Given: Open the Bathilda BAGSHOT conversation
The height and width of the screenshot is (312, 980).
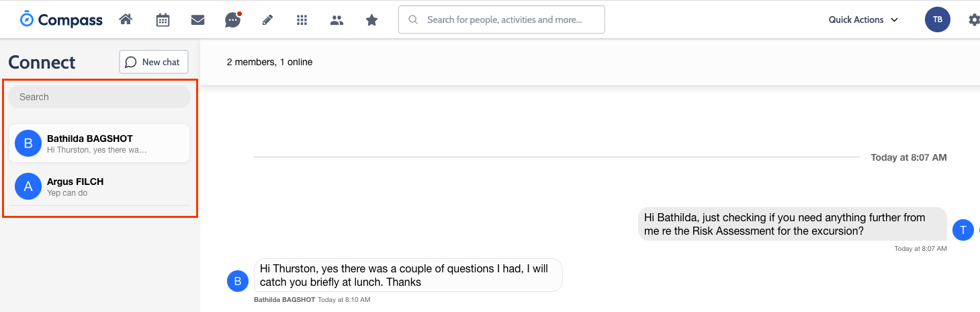Looking at the screenshot, I should click(99, 143).
